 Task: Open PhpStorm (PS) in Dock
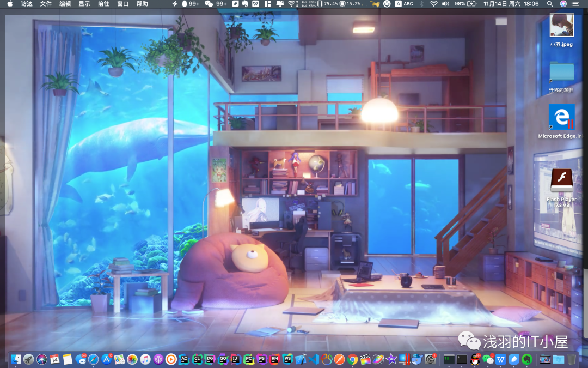tap(262, 359)
